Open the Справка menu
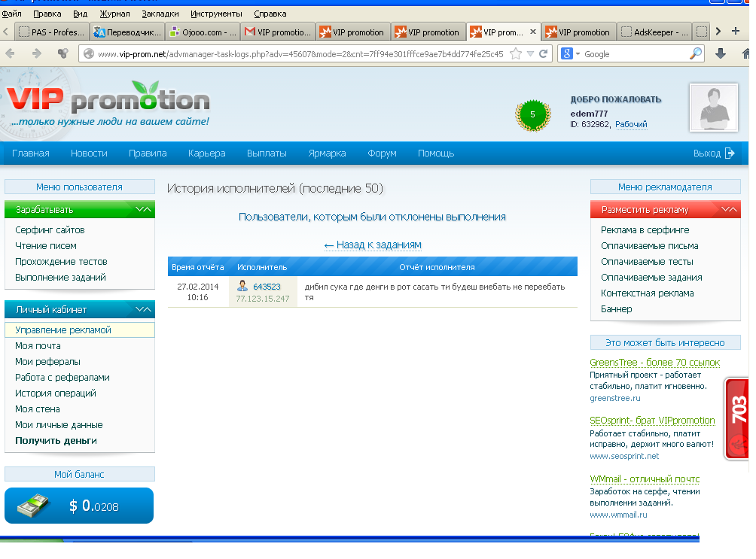Viewport: 756px width, 559px height. 270,14
